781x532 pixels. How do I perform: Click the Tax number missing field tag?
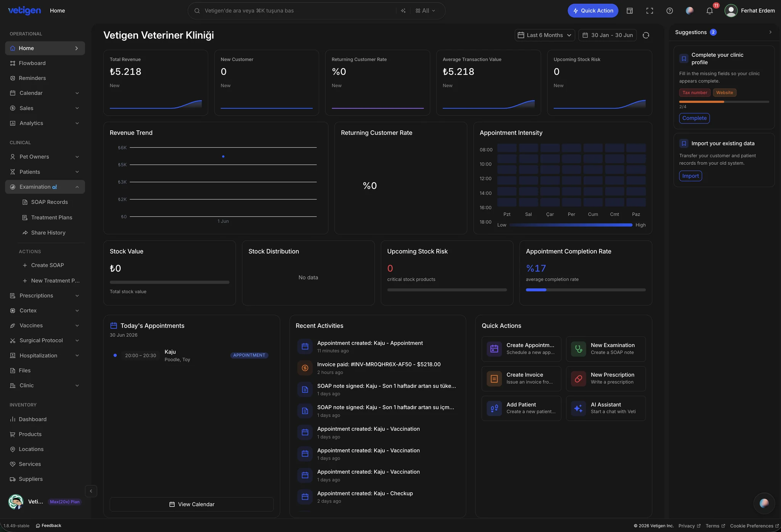[695, 93]
